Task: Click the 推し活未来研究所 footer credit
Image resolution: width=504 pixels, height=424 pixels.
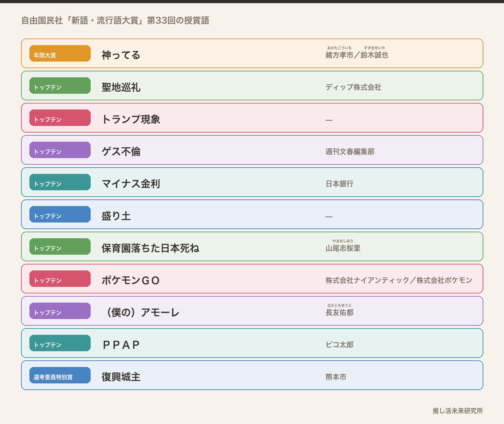Action: (x=457, y=411)
